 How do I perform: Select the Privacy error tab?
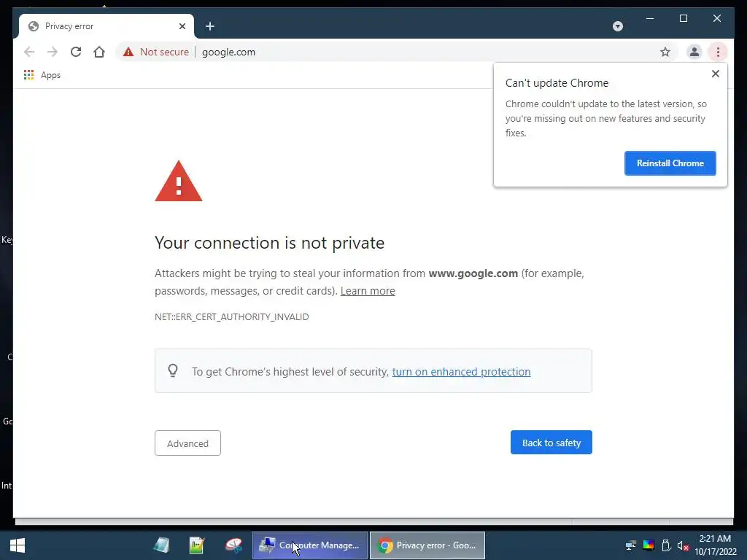click(x=107, y=26)
